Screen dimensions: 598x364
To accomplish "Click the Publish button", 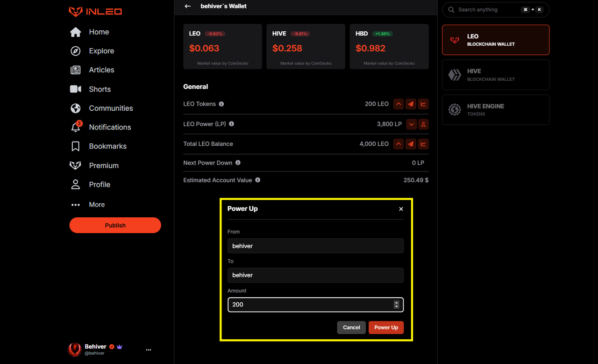I will (x=115, y=225).
